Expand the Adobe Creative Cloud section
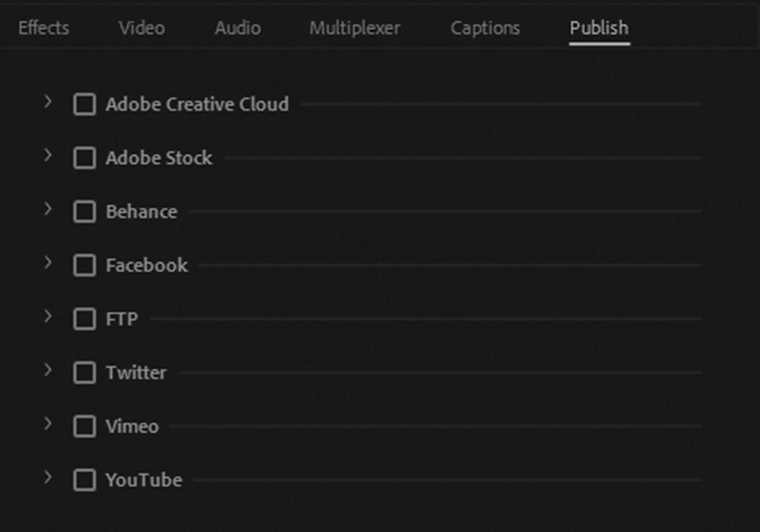Screen dimensions: 760x532 [x=48, y=102]
